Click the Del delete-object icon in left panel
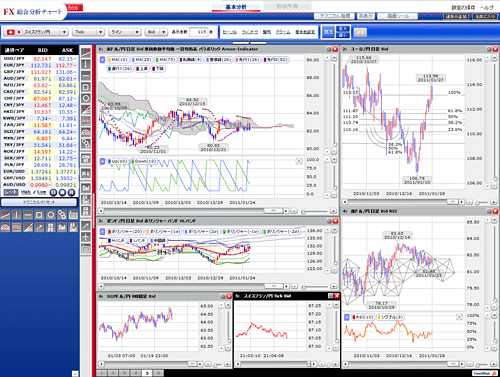Viewport: 500px width, 377px height. [x=62, y=227]
